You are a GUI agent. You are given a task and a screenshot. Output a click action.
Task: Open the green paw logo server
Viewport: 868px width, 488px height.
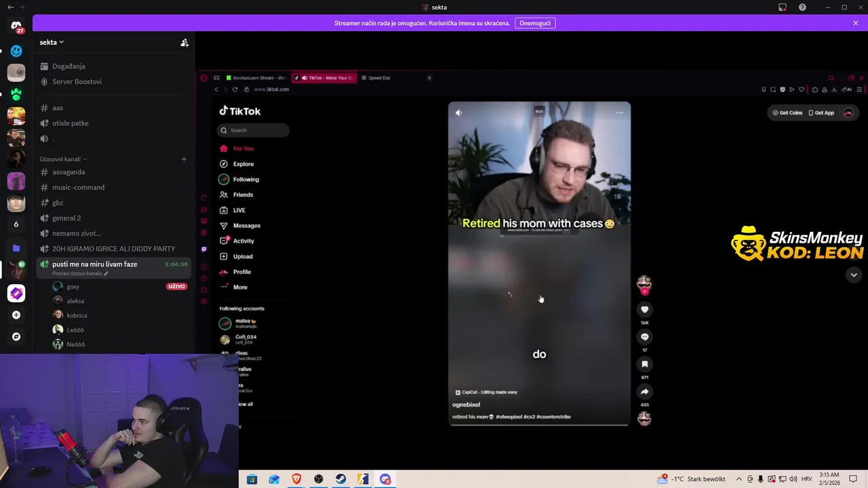point(16,94)
